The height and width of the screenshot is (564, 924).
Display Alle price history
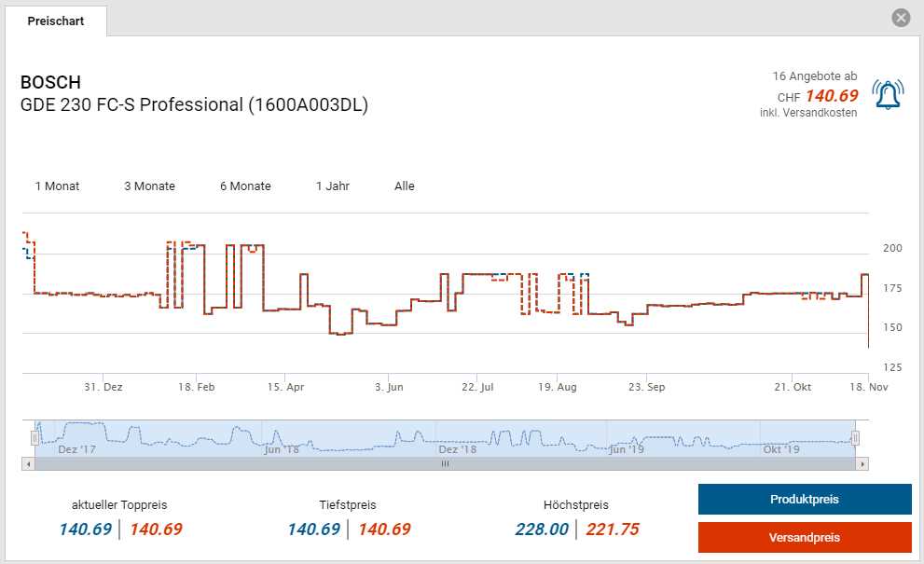pos(404,186)
